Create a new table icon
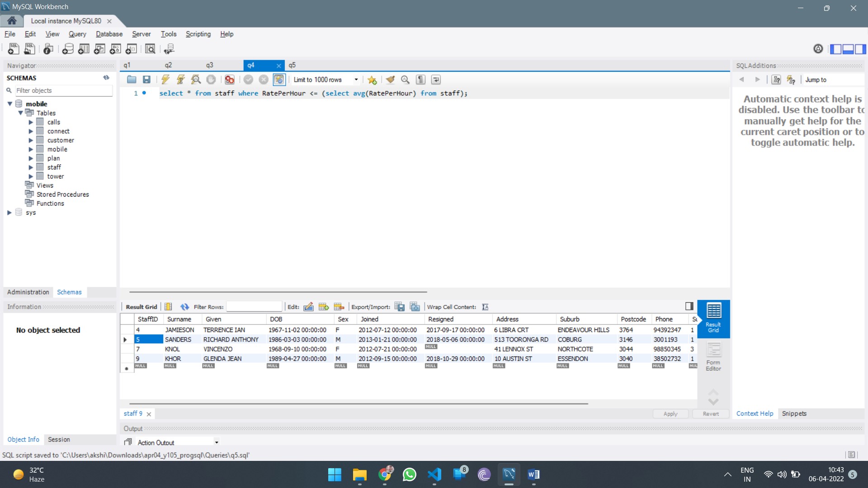Screen dimensions: 868x488 tap(84, 49)
